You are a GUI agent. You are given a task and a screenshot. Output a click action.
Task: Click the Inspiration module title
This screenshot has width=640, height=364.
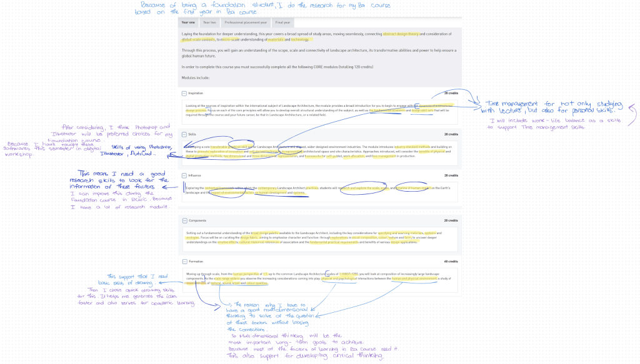point(196,93)
